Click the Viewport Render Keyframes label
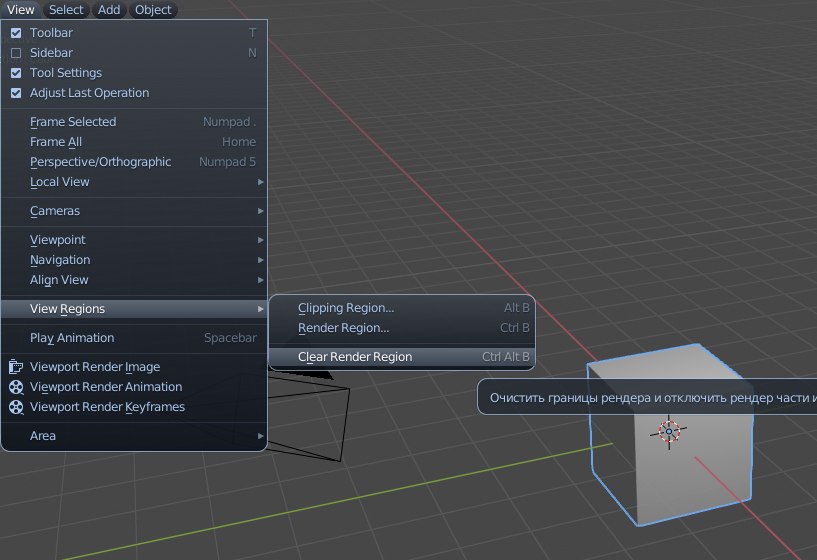Screen dimensions: 817x560 coord(107,407)
